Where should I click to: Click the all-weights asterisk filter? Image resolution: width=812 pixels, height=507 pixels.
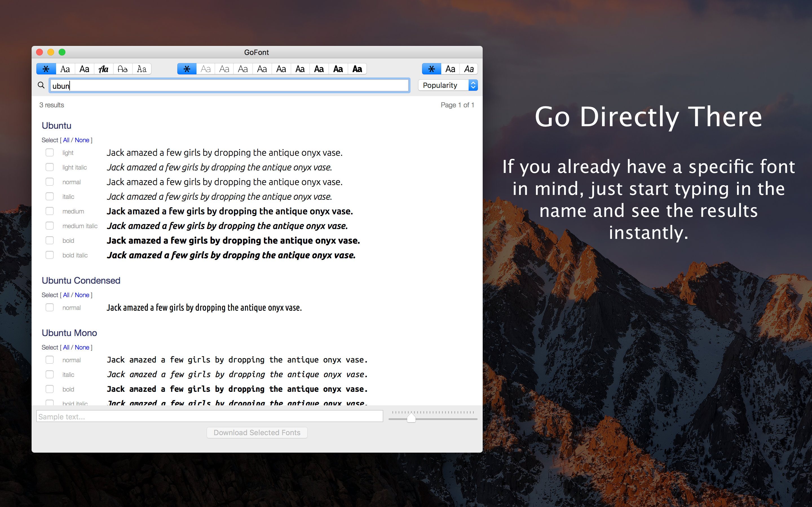pyautogui.click(x=187, y=69)
